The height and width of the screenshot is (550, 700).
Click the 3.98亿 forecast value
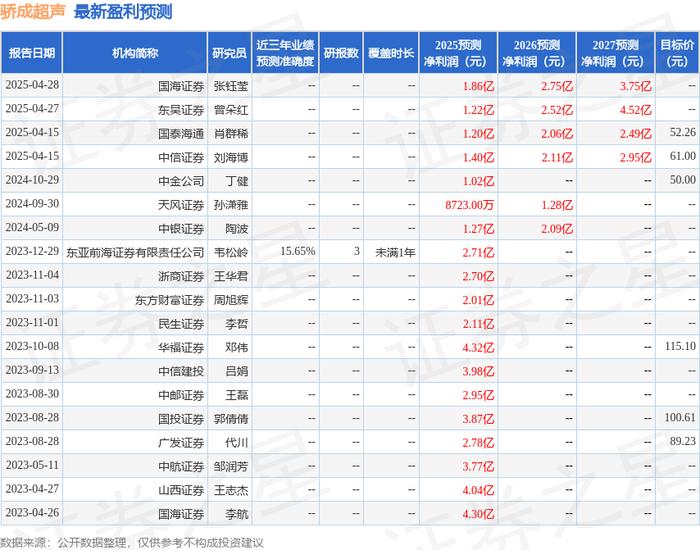tap(478, 371)
